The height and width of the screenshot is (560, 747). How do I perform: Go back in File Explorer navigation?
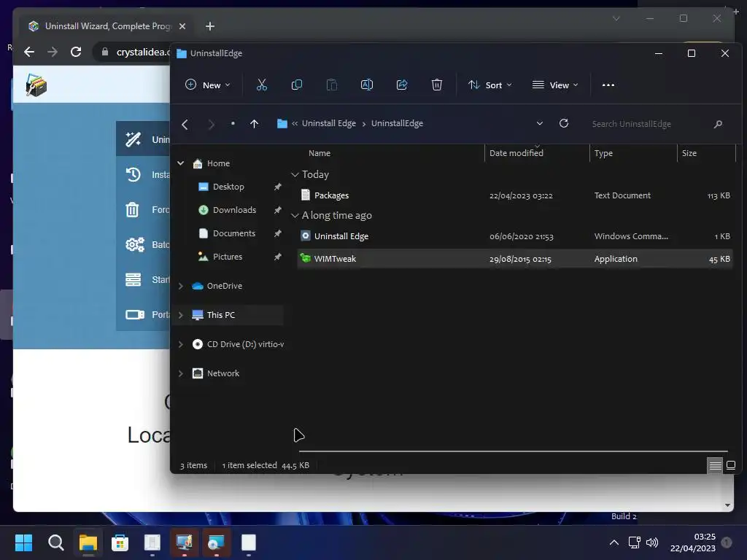pos(185,125)
